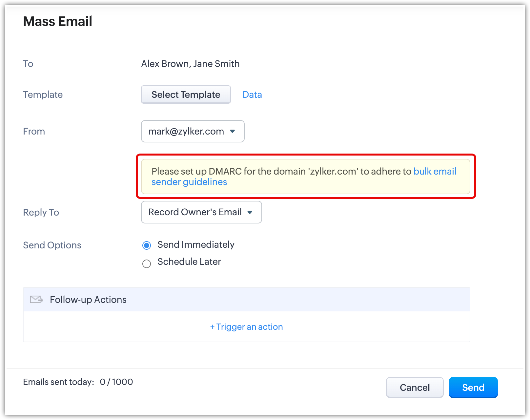Screen dimensions: 530x420
Task: Click the Emails sent today counter
Action: tap(78, 382)
